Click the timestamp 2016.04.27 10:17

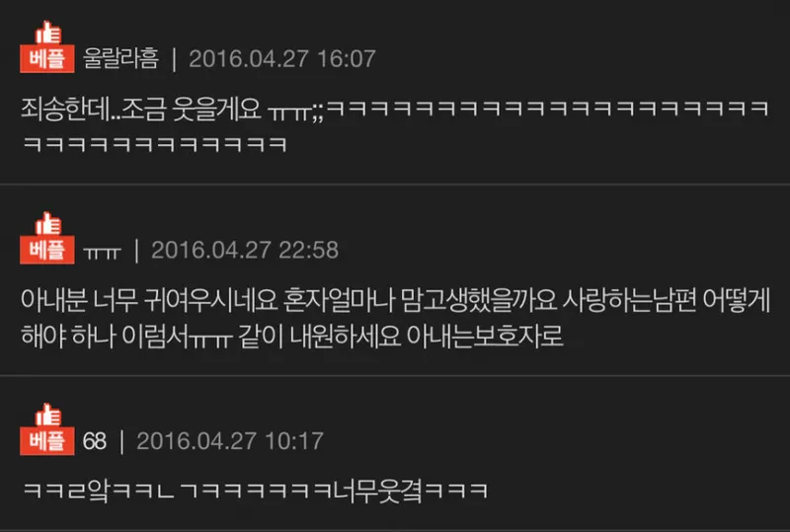(230, 441)
